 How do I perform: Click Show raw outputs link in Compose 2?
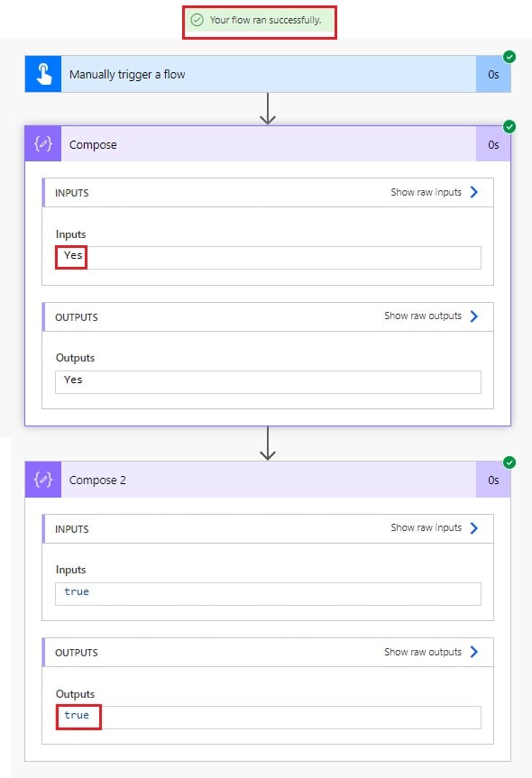click(423, 652)
